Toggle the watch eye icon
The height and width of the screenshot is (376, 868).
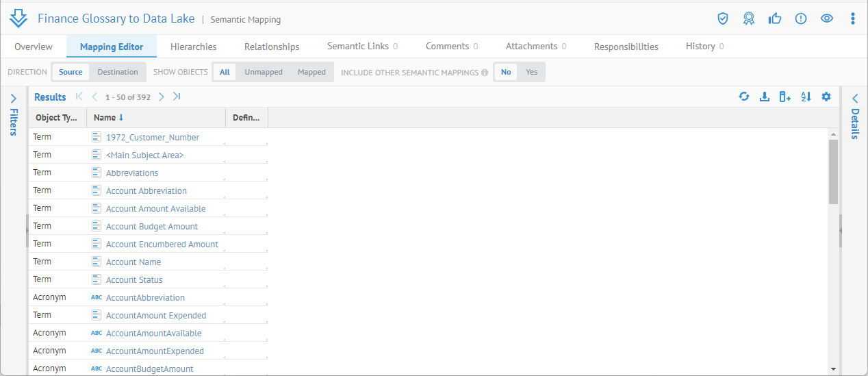click(826, 18)
